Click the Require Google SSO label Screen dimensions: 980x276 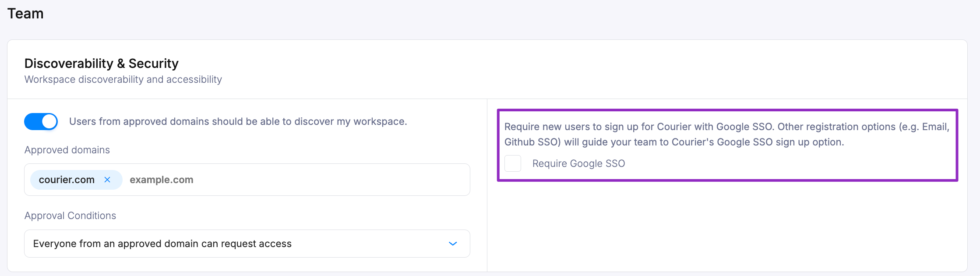pyautogui.click(x=578, y=163)
